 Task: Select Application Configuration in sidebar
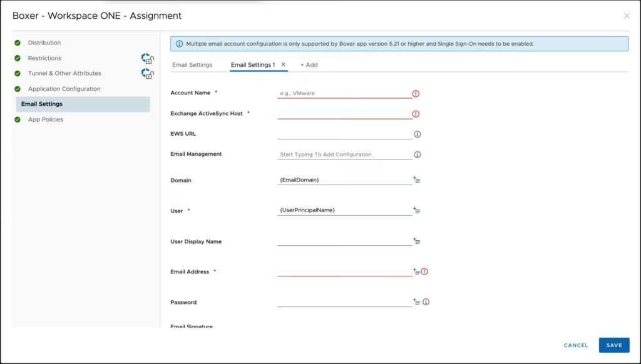64,89
